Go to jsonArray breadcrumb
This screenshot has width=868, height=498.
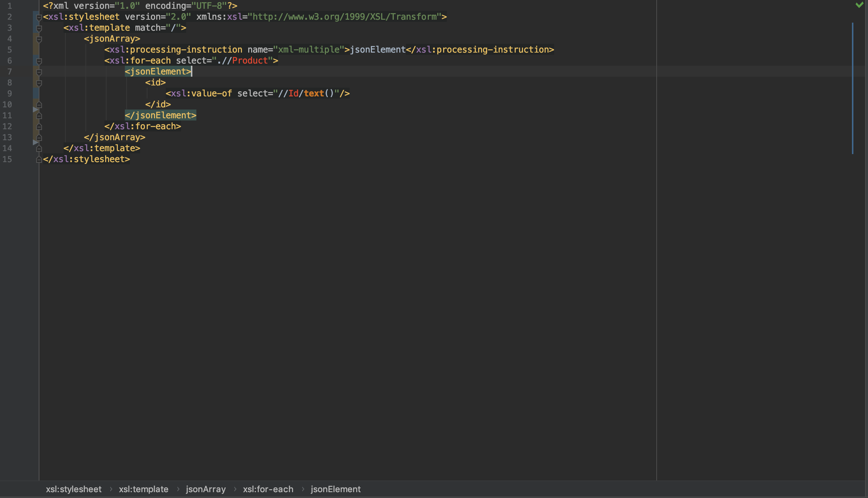[206, 489]
